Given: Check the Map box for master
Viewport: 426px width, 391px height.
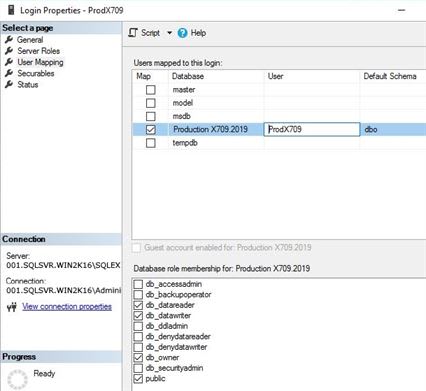Looking at the screenshot, I should click(151, 90).
